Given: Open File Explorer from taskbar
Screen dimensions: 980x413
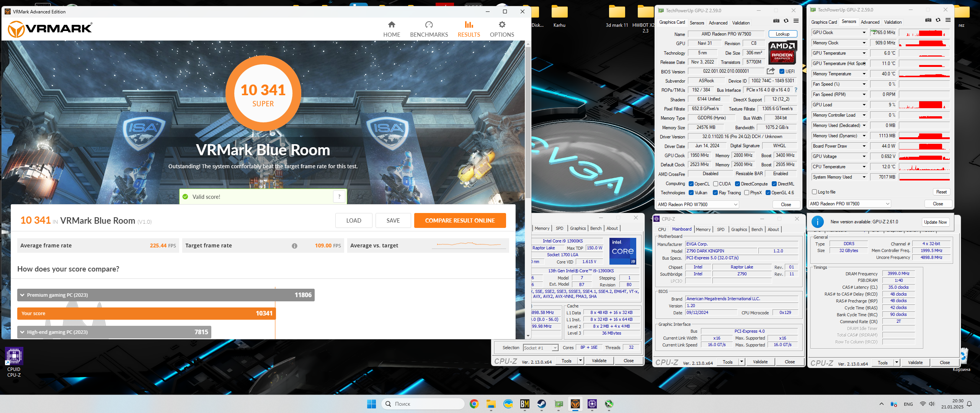Looking at the screenshot, I should (x=491, y=404).
